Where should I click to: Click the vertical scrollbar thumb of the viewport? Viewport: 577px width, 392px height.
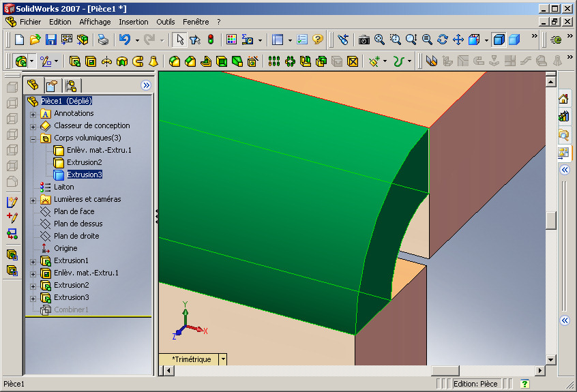(x=551, y=220)
